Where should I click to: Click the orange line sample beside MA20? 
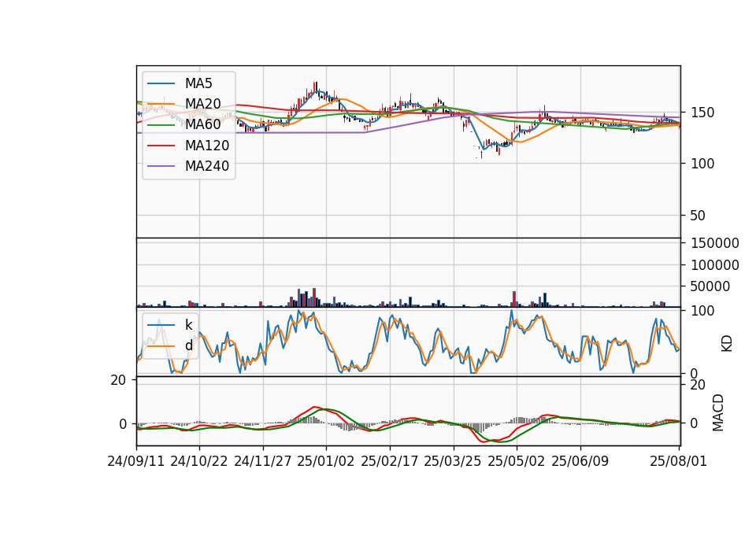pos(161,105)
